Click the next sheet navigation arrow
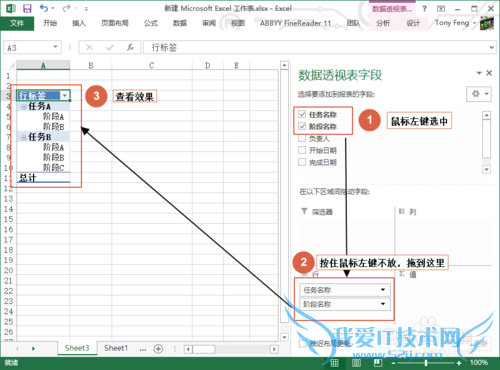 coord(33,349)
